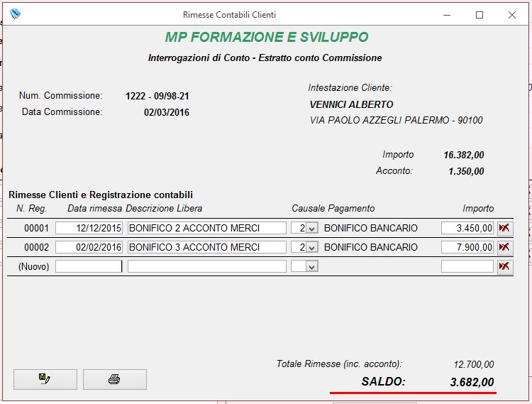Focus the empty date field in Nuovo row
This screenshot has width=532, height=404.
(x=89, y=266)
